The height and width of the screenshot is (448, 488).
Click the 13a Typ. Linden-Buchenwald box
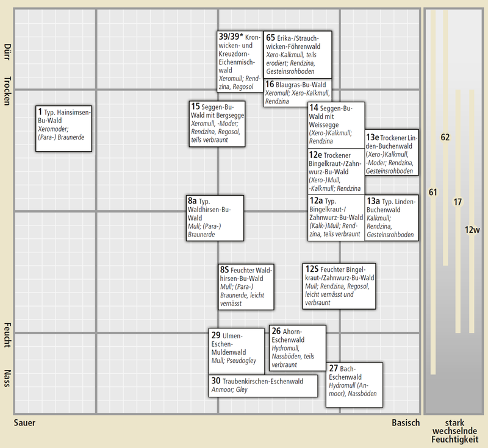[x=392, y=218]
